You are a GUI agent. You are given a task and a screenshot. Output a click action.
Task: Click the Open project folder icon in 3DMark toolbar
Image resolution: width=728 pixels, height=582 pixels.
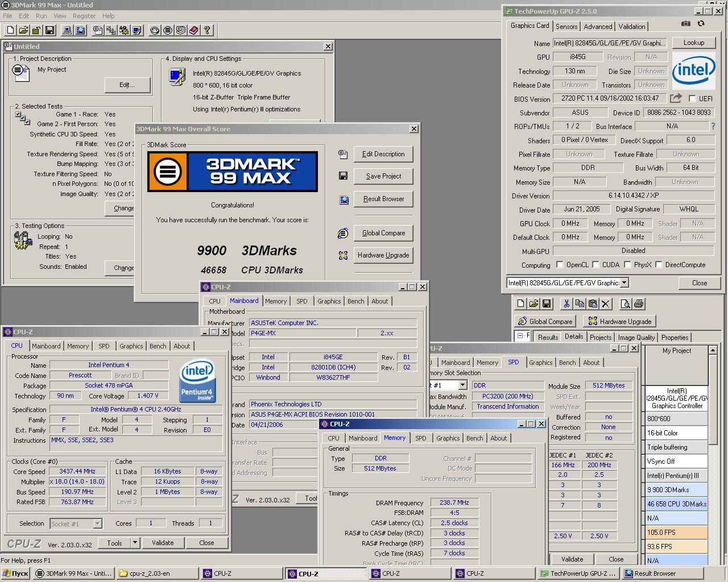click(x=23, y=30)
